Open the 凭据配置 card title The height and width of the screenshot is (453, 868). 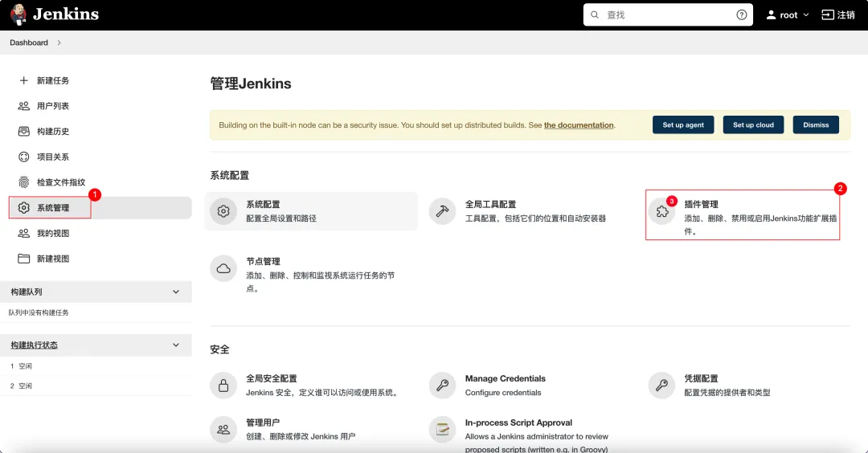point(701,378)
